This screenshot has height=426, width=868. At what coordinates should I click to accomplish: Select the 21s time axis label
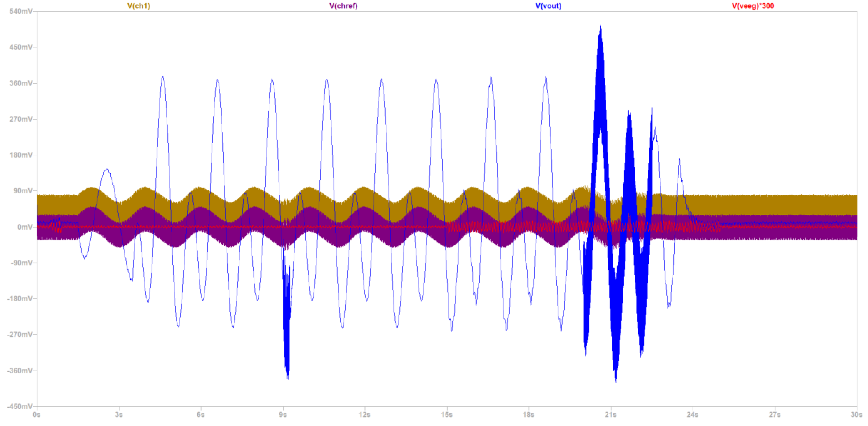pyautogui.click(x=611, y=415)
